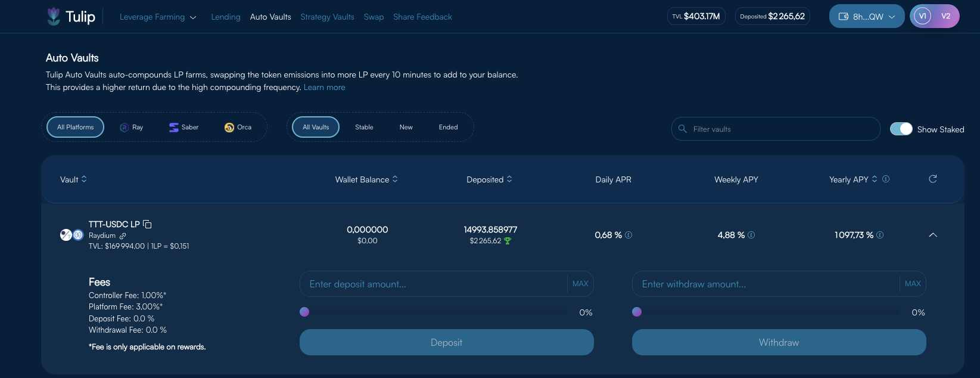
Task: Open the Leverage Farming dropdown
Action: (x=158, y=17)
